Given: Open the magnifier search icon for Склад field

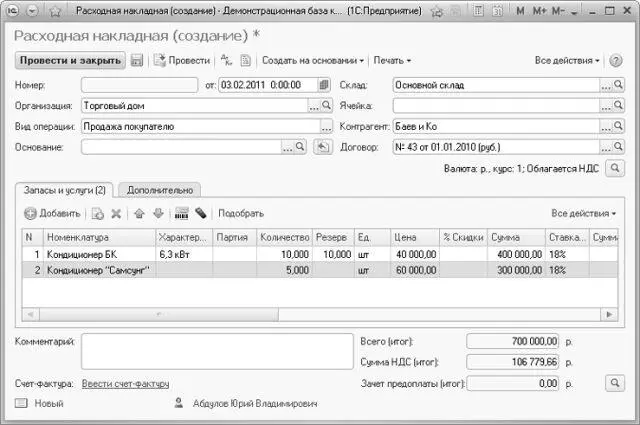Looking at the screenshot, I should 618,85.
